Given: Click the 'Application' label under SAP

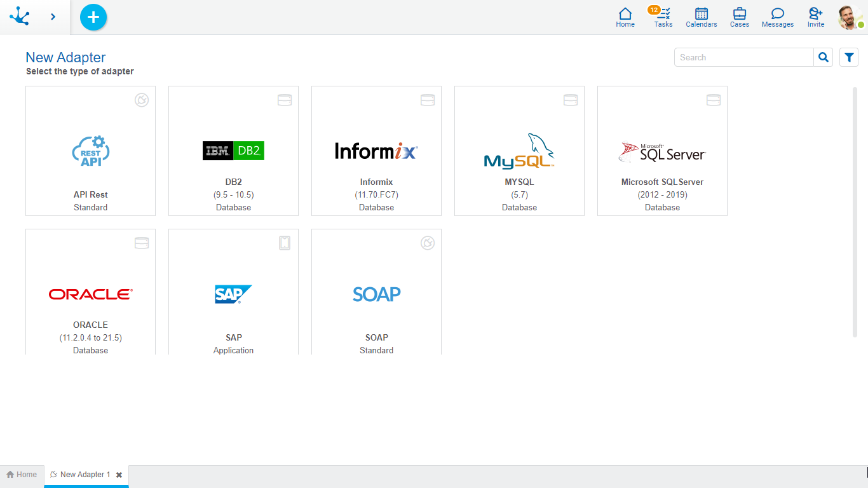Looking at the screenshot, I should click(234, 350).
